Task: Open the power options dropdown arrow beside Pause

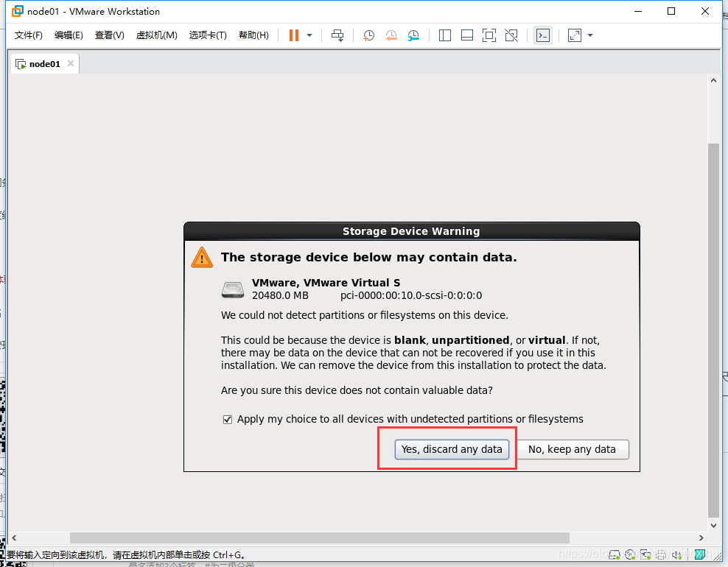Action: [x=309, y=35]
